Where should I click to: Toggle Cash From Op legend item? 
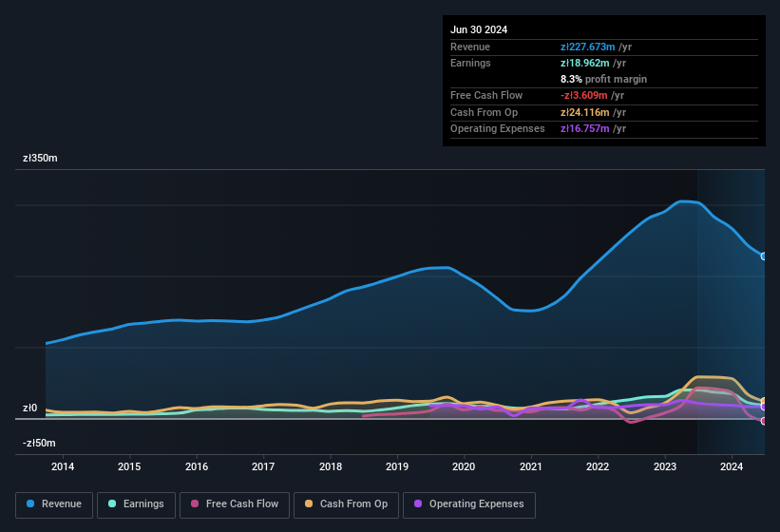point(346,504)
